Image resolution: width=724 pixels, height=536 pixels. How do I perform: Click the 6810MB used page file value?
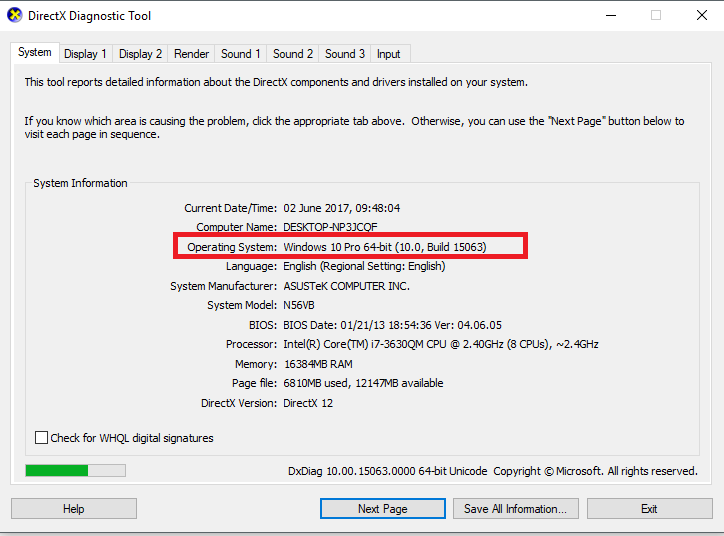[316, 383]
